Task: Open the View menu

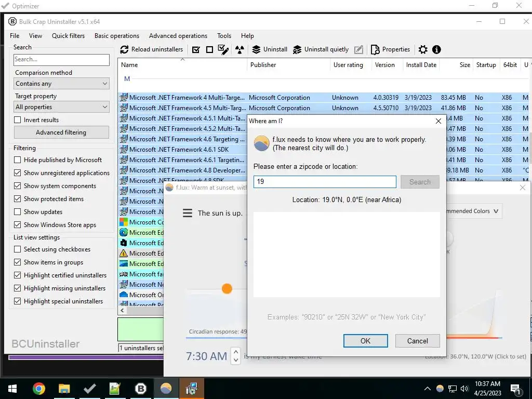Action: pyautogui.click(x=35, y=36)
